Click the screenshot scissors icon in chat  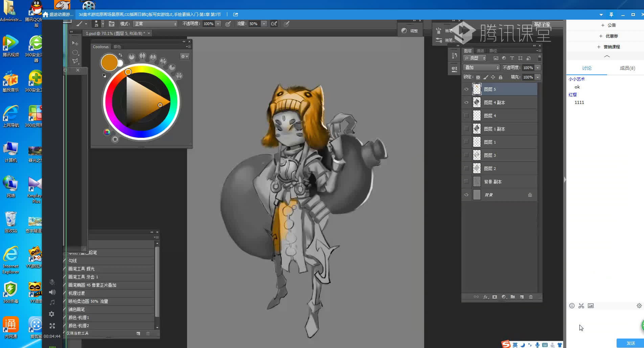point(581,306)
